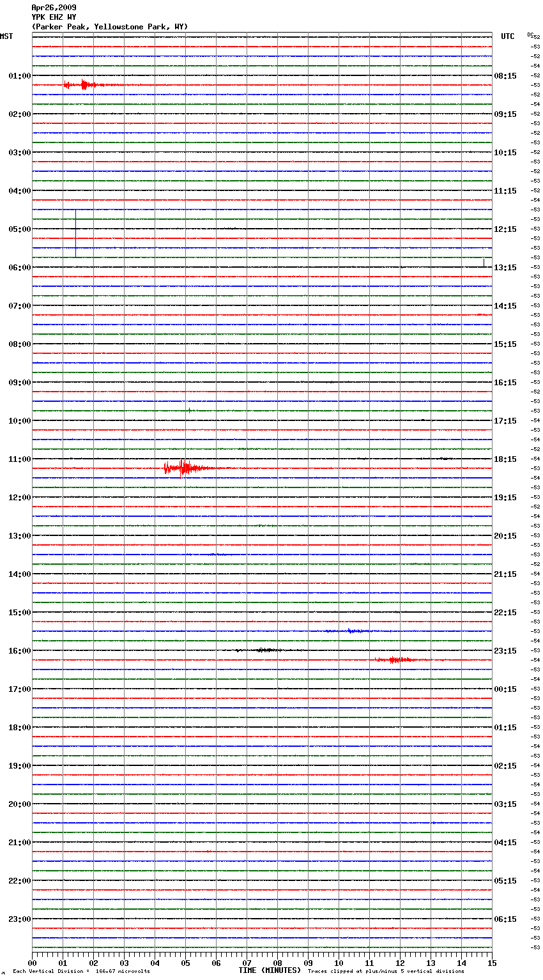This screenshot has height=980, width=543.
Task: Click the "15:00" MST time label
Action: pyautogui.click(x=20, y=613)
